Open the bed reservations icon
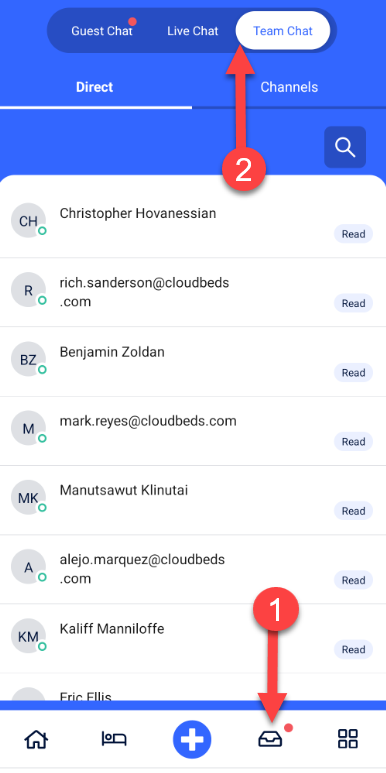The image size is (386, 773). tap(114, 738)
